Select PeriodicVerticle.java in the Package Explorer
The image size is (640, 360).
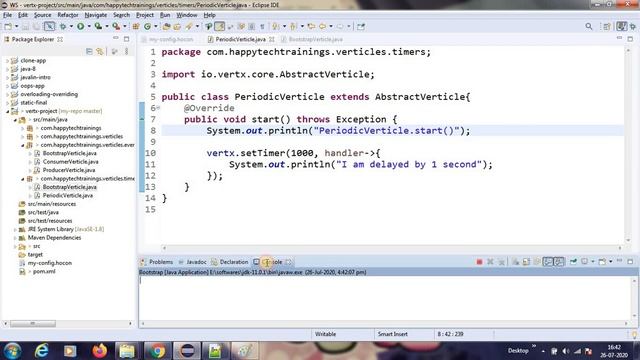tap(67, 196)
